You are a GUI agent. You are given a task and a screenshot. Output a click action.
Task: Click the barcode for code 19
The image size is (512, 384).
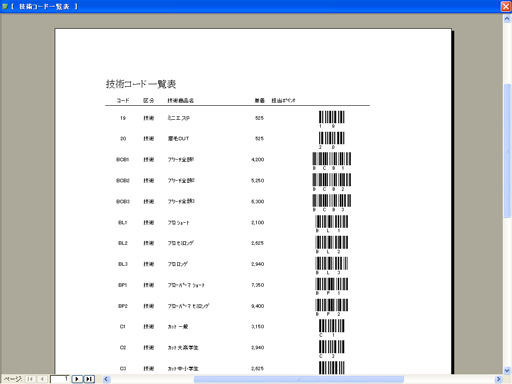tap(332, 119)
